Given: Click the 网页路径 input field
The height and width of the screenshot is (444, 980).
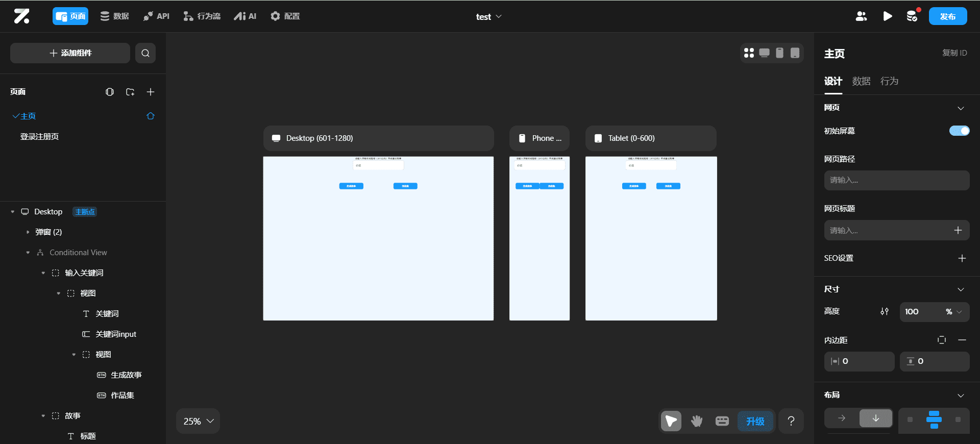Looking at the screenshot, I should click(x=897, y=180).
